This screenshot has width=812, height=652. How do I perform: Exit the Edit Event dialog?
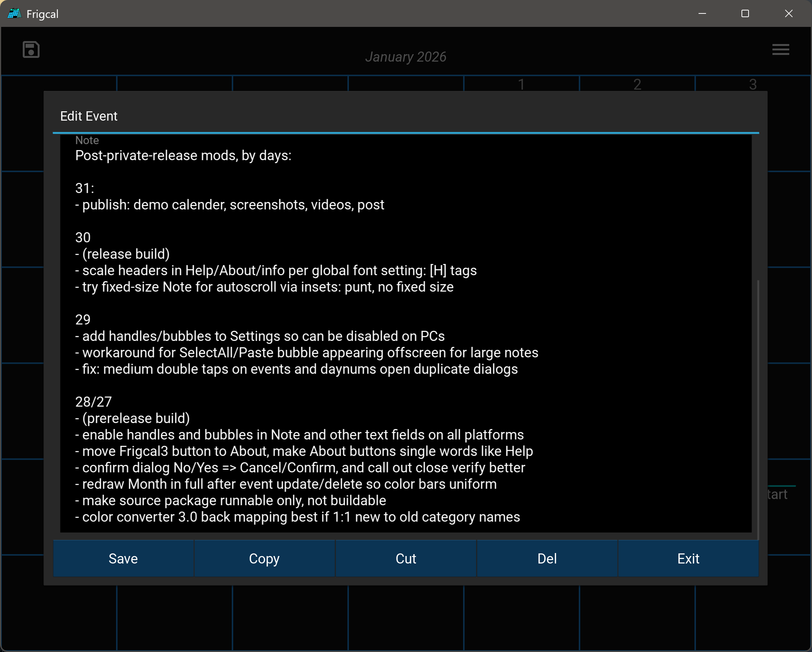(x=688, y=558)
